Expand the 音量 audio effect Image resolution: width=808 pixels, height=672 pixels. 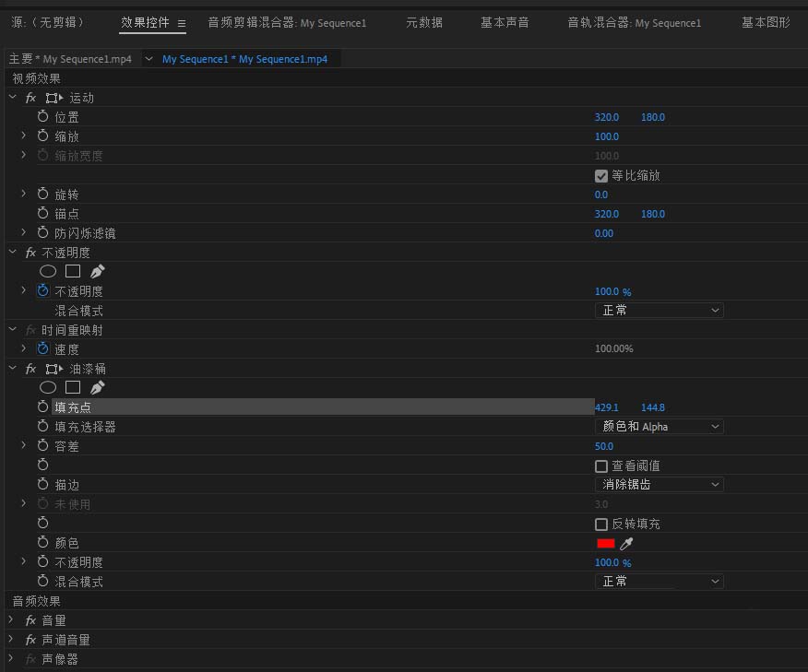(x=11, y=620)
